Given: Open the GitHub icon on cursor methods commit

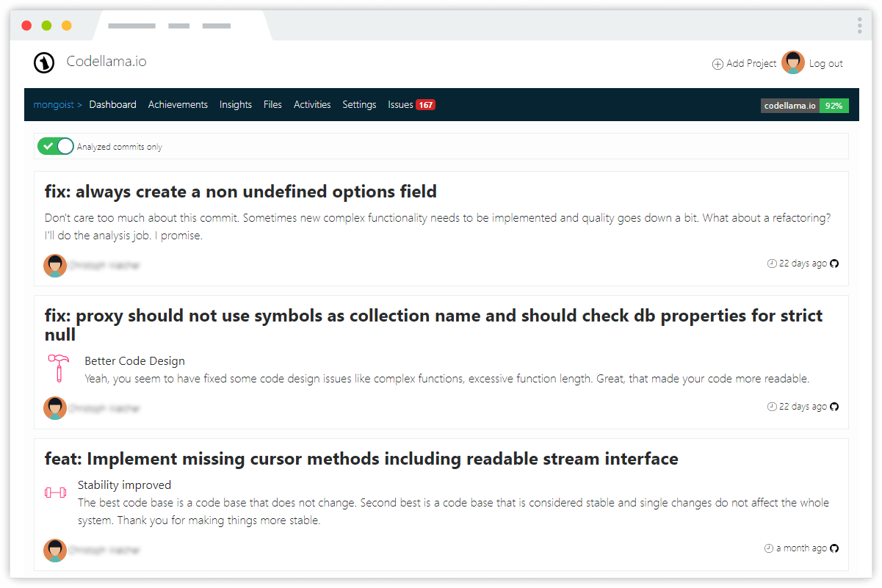Looking at the screenshot, I should (x=834, y=548).
